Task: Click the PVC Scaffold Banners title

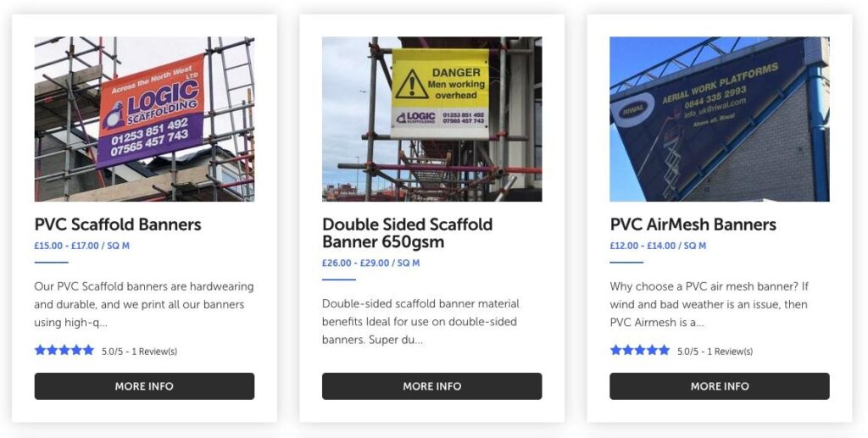Action: tap(118, 225)
